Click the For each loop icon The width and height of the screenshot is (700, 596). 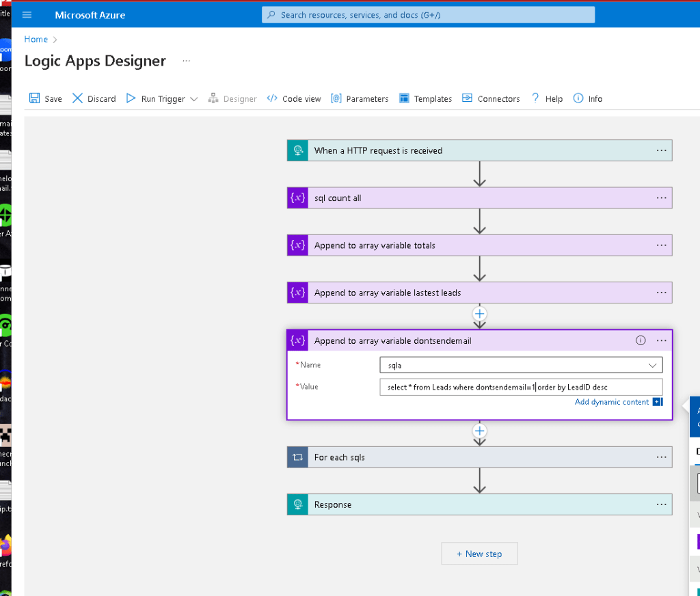298,457
